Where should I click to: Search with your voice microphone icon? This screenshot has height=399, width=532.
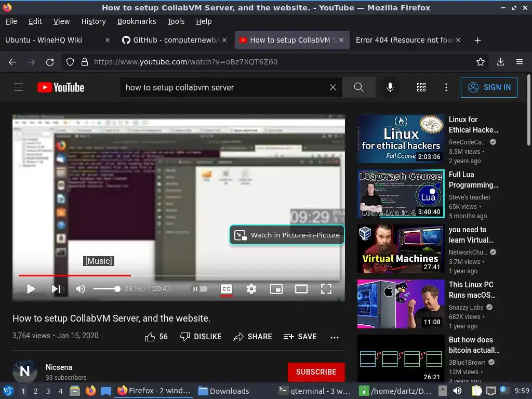[390, 87]
